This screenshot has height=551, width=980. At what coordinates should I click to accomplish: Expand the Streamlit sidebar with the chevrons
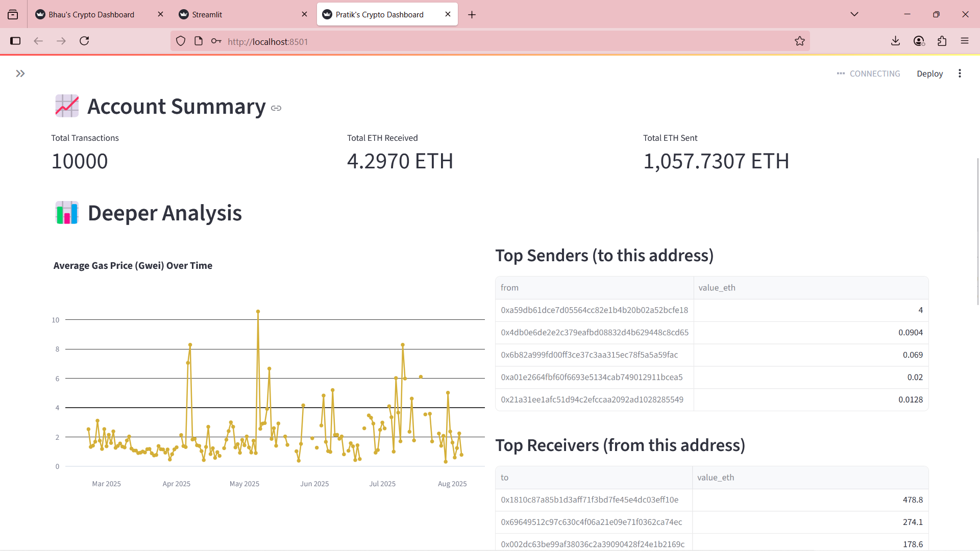[20, 73]
